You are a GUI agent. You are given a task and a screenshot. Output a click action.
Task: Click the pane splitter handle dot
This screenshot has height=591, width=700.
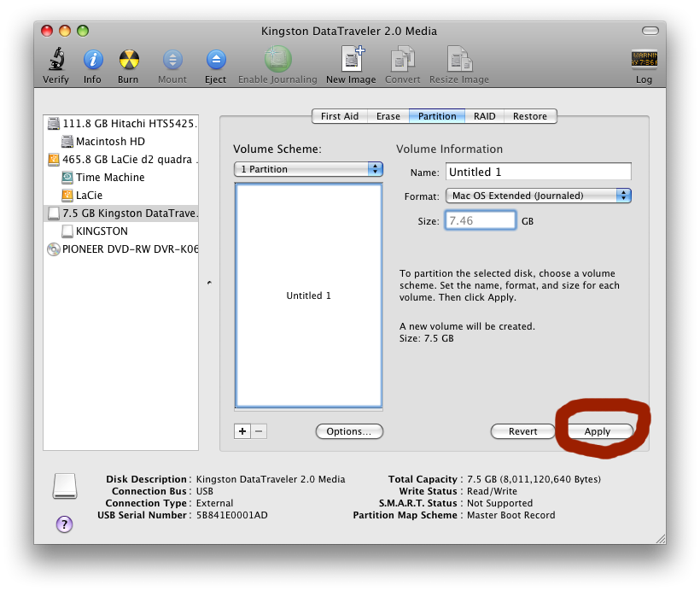coord(209,283)
